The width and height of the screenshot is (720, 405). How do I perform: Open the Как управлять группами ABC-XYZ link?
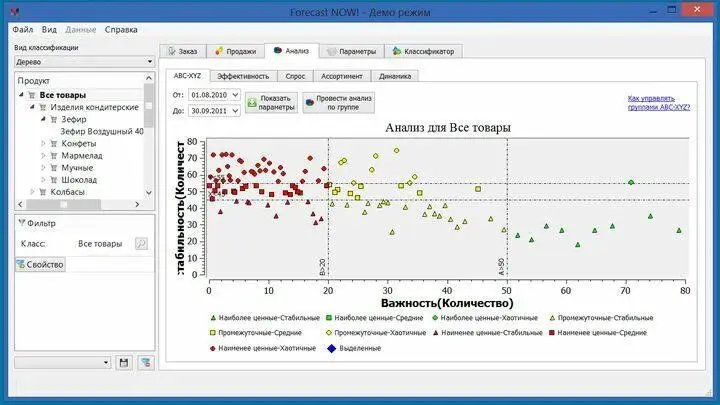(658, 103)
